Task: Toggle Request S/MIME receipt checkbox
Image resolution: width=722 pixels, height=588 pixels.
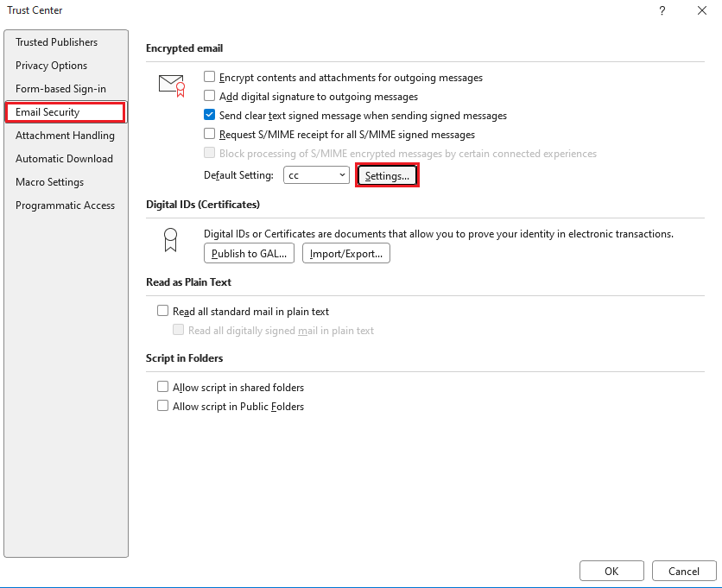Action: click(209, 135)
